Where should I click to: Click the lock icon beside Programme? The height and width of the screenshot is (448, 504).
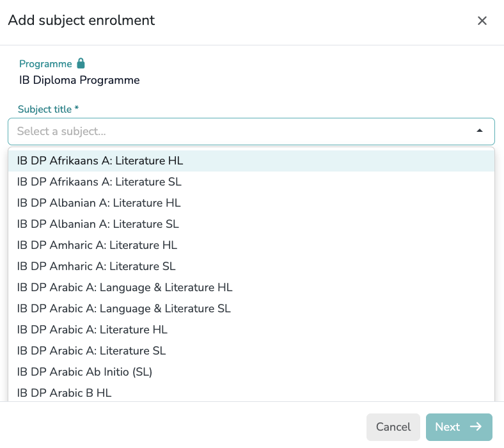[81, 63]
